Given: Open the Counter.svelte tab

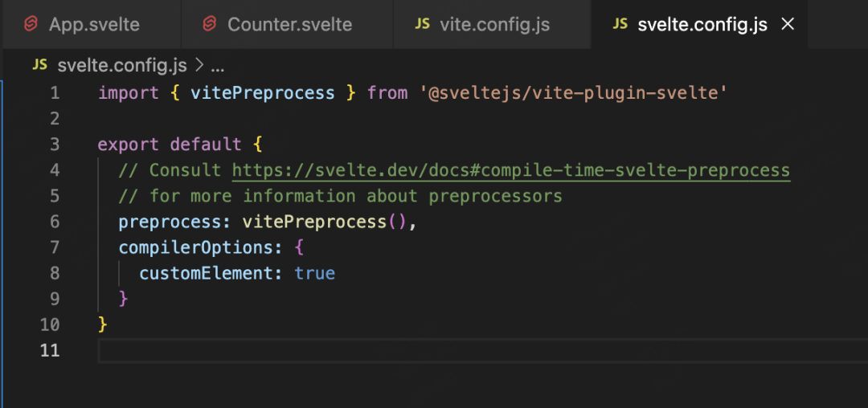Looking at the screenshot, I should (x=287, y=24).
